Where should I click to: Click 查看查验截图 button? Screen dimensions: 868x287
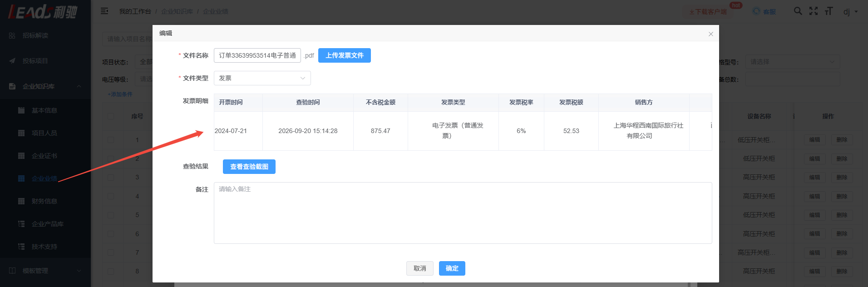tap(249, 167)
